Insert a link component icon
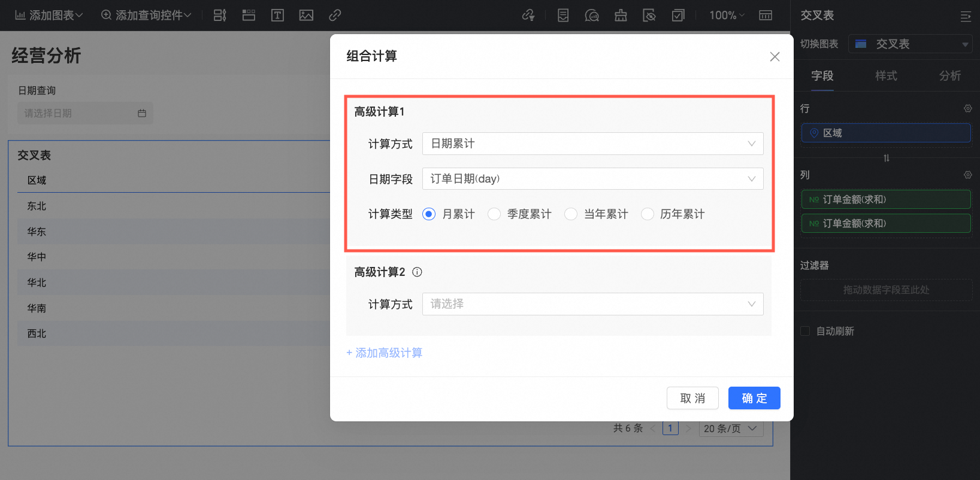The height and width of the screenshot is (480, 980). 335,15
